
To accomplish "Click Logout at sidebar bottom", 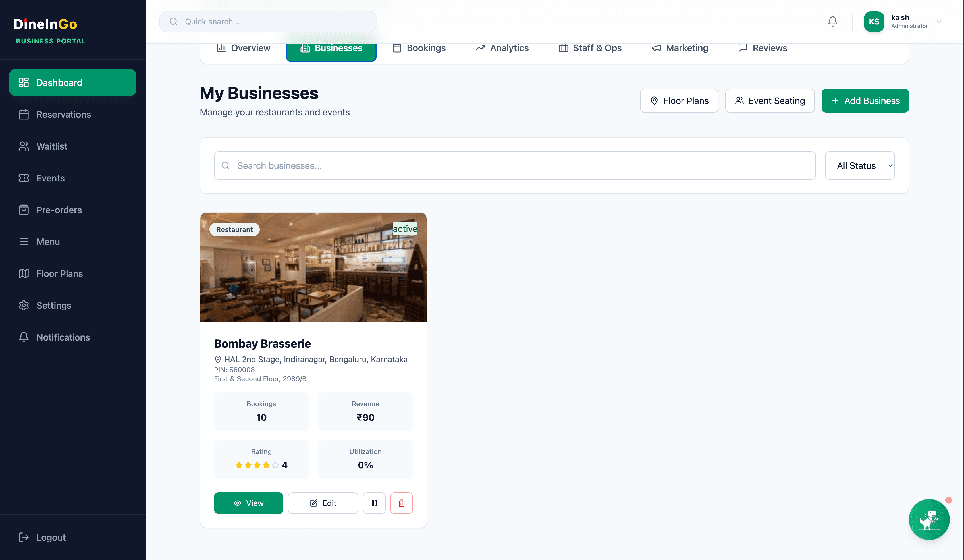I will coord(51,538).
